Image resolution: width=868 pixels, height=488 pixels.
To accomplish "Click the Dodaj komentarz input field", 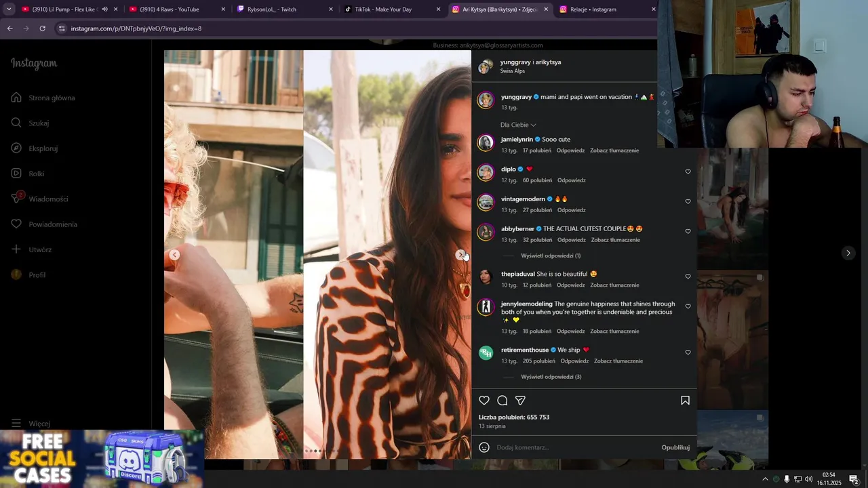I will [576, 447].
